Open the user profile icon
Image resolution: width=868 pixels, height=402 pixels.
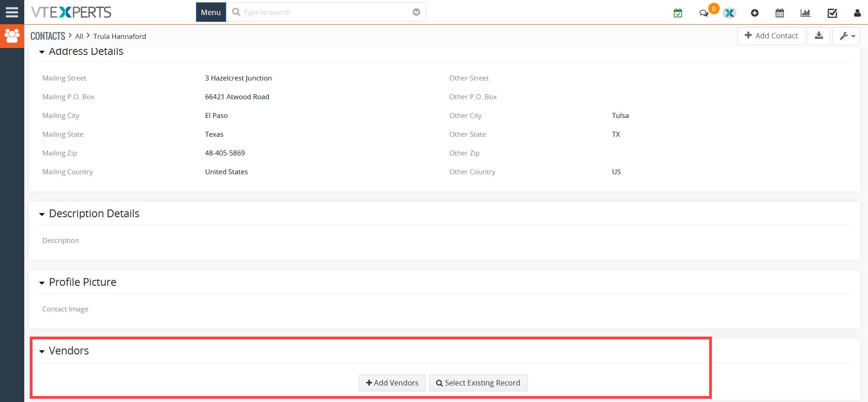pyautogui.click(x=857, y=13)
